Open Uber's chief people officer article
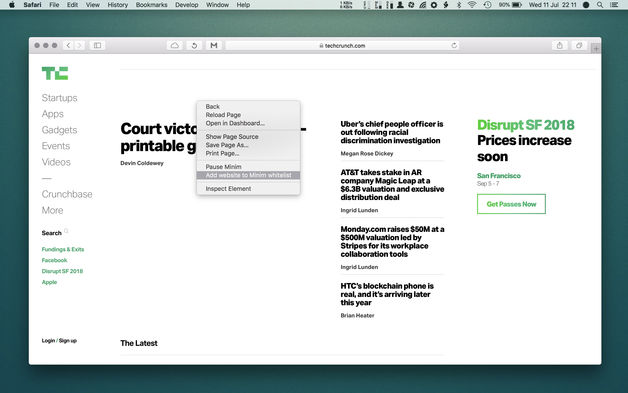The image size is (628, 393). pyautogui.click(x=392, y=132)
